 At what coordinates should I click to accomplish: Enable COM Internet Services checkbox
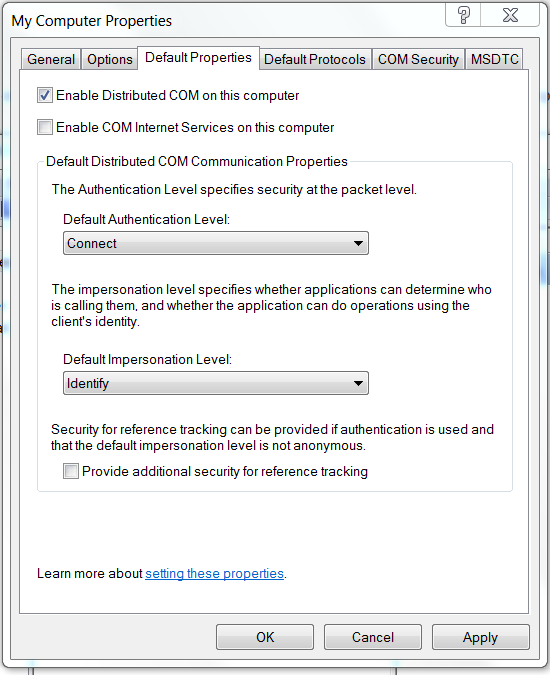tap(45, 127)
